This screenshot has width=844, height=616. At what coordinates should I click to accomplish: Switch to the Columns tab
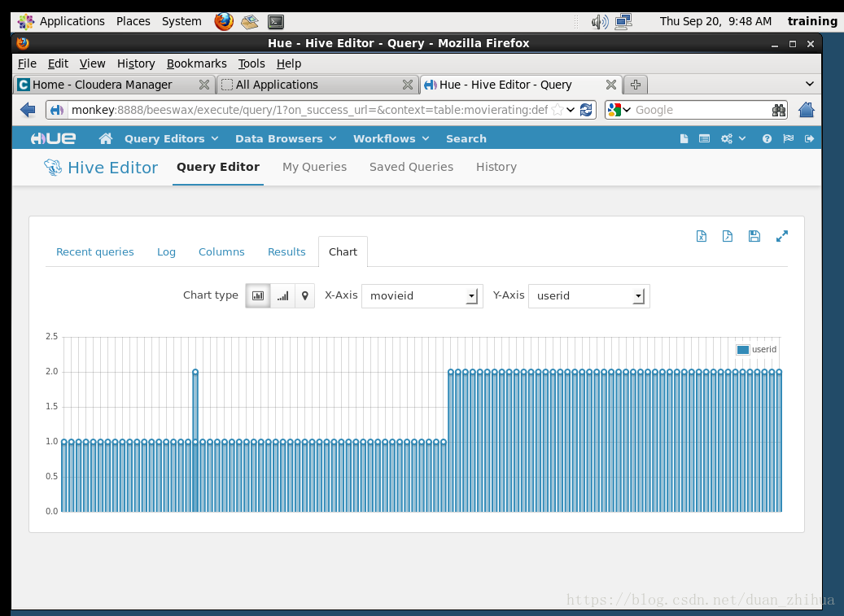point(221,251)
